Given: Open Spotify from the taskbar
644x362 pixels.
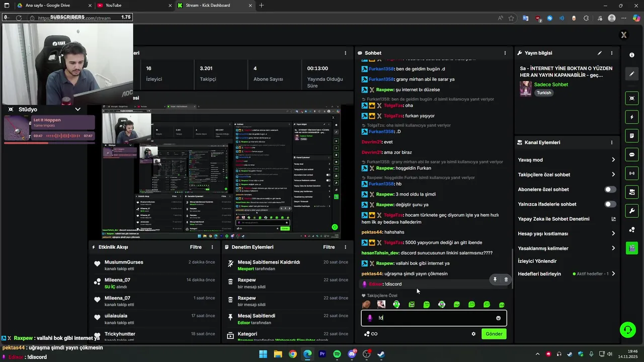Looking at the screenshot, I should pyautogui.click(x=337, y=354).
